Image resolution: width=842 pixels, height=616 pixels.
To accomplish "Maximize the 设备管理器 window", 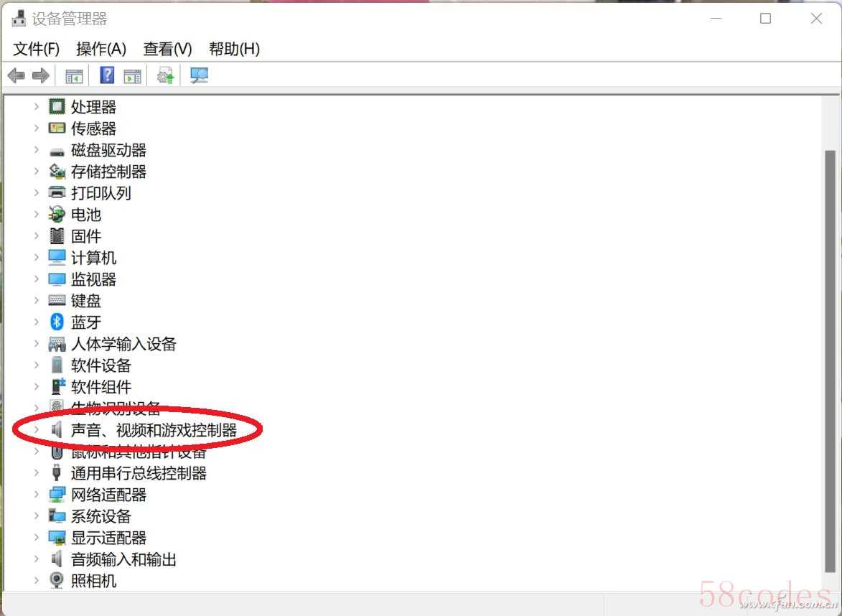I will click(x=766, y=18).
